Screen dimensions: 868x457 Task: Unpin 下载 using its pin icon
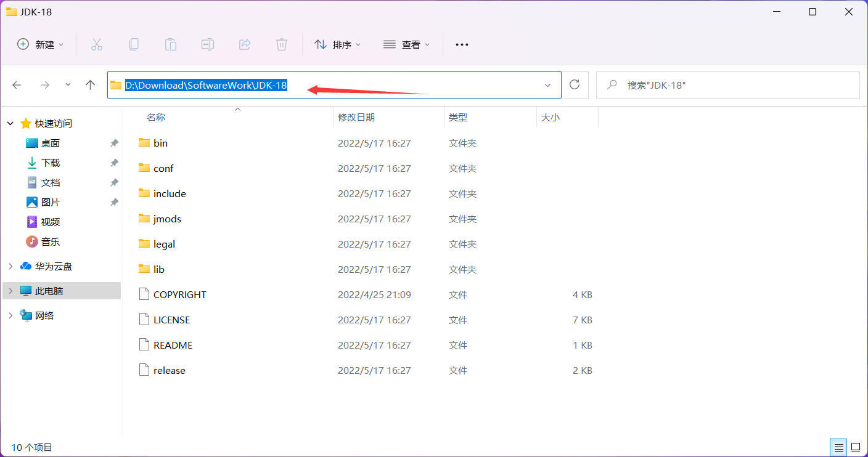114,163
